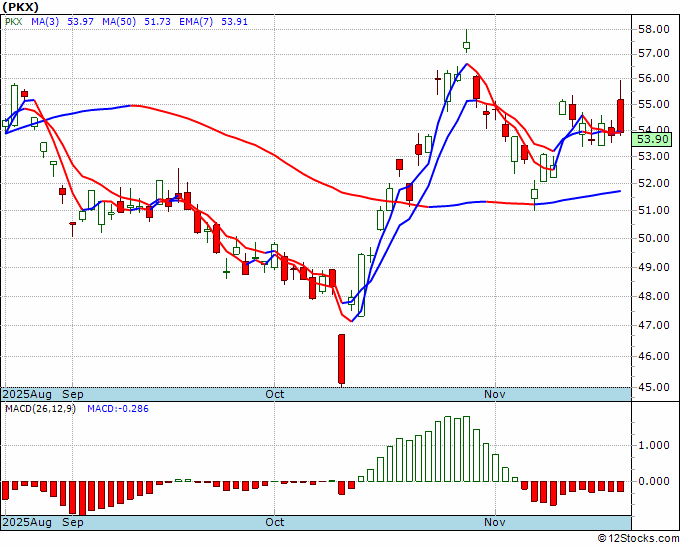Click the 53.00 price axis label
680x546 pixels.
click(x=654, y=156)
